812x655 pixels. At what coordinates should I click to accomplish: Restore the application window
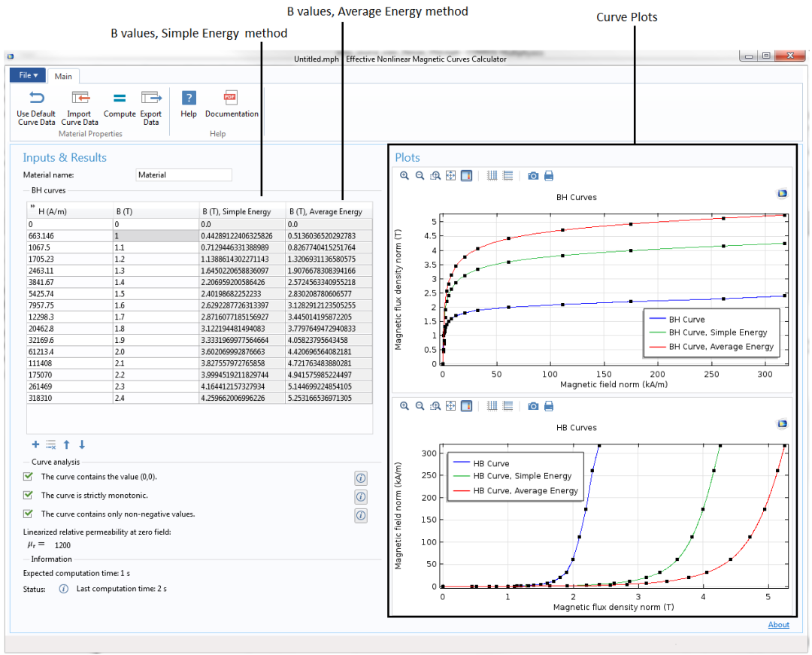pyautogui.click(x=766, y=56)
